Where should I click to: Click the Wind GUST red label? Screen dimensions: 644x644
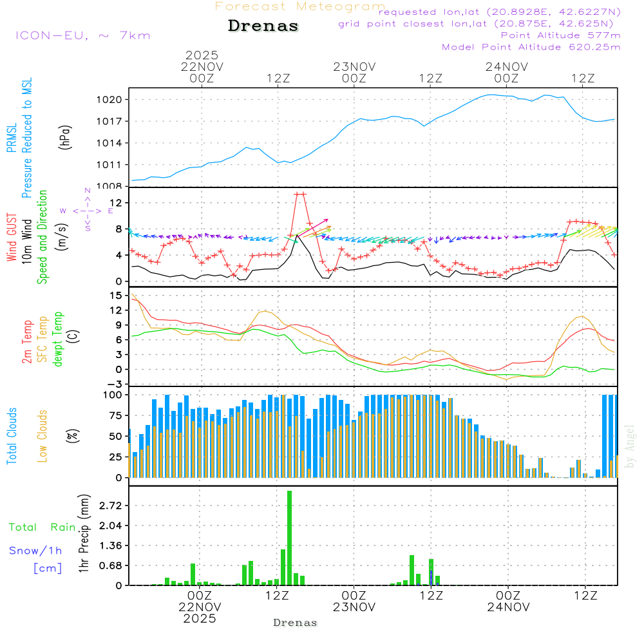tap(12, 237)
